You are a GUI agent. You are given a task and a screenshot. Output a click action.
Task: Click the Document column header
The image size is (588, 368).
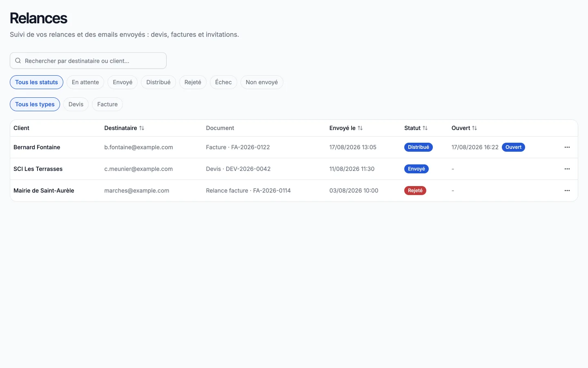pos(220,128)
